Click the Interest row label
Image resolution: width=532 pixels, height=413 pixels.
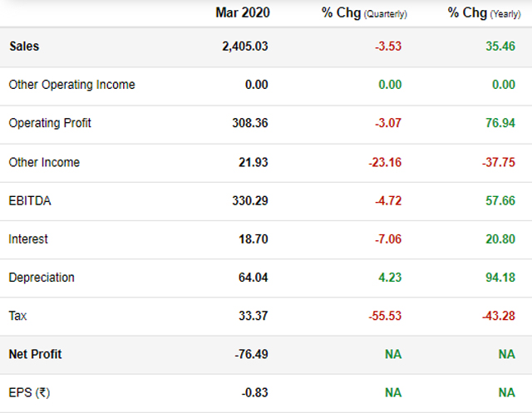(28, 238)
